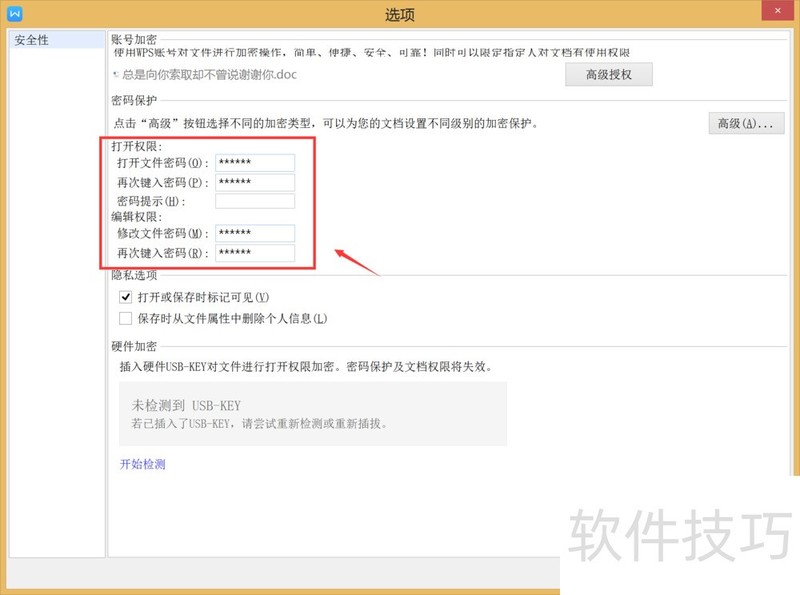Click the 修改文件密码(M) input field

(255, 233)
